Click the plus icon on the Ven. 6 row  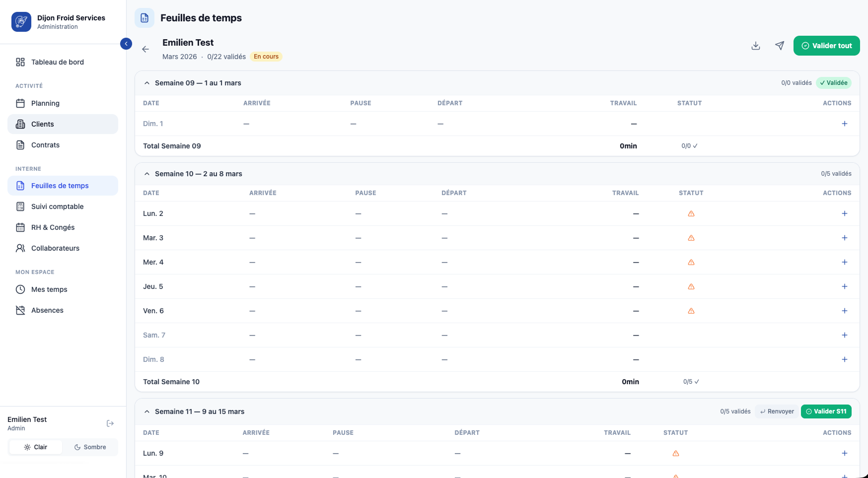coord(844,311)
